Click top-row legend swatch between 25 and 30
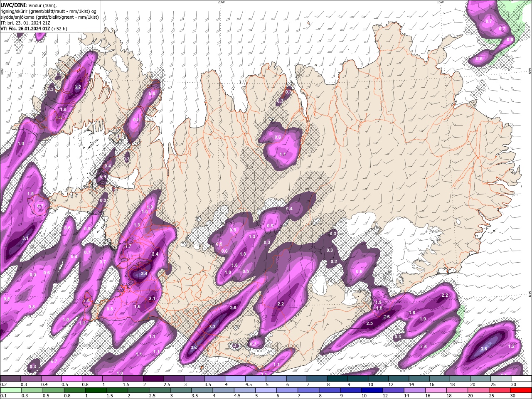 tap(501, 379)
